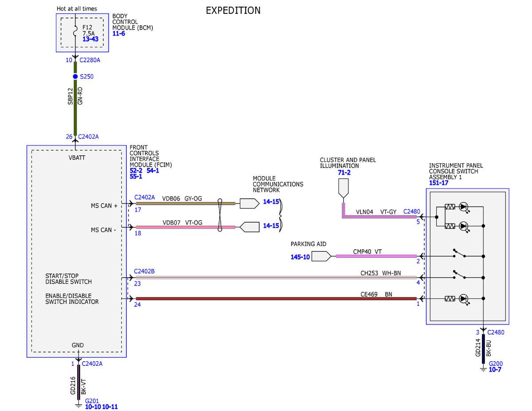Click connector label C2480 at pin 3

click(x=496, y=332)
